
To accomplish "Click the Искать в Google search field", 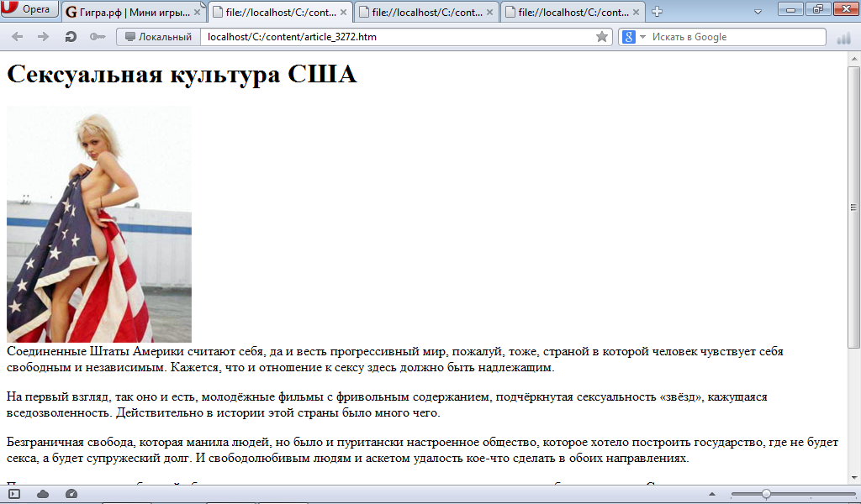I will pyautogui.click(x=737, y=37).
